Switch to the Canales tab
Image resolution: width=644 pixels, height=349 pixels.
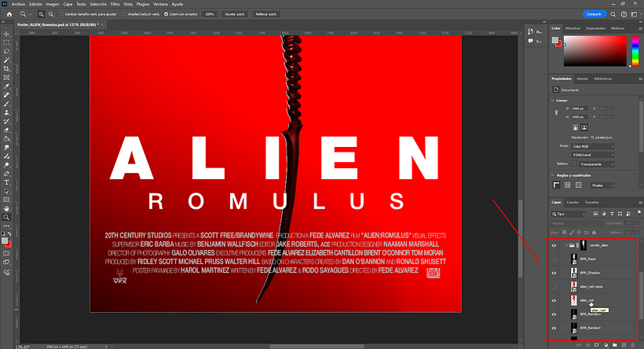point(573,202)
